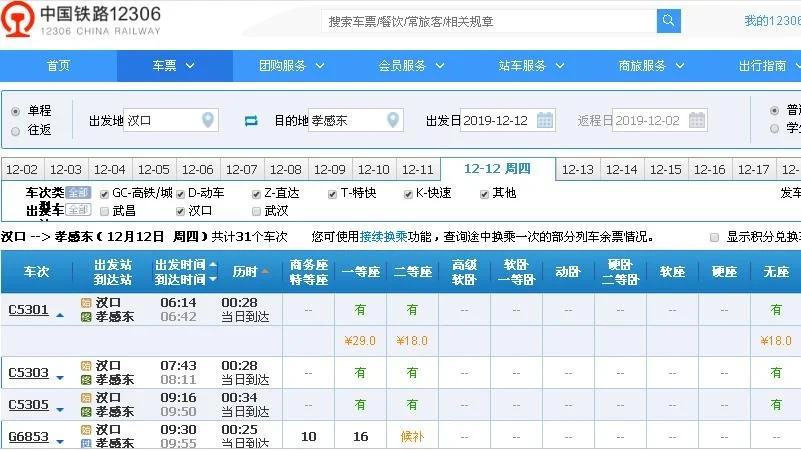Open the return date calendar icon
The image size is (801, 450).
click(x=697, y=120)
